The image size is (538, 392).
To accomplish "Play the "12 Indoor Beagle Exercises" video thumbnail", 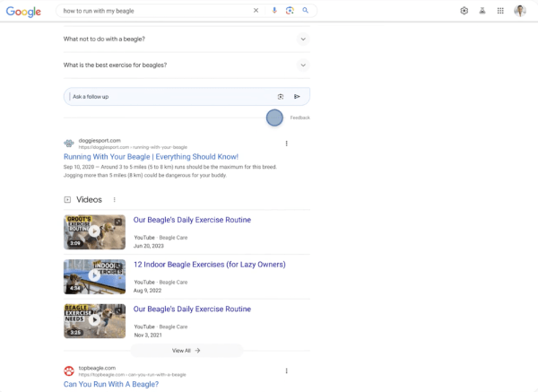I will [94, 276].
